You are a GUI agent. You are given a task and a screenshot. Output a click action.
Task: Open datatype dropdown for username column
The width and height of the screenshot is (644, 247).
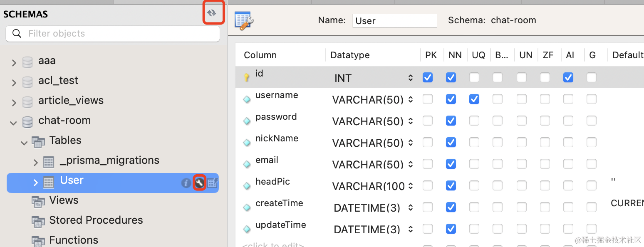[411, 100]
